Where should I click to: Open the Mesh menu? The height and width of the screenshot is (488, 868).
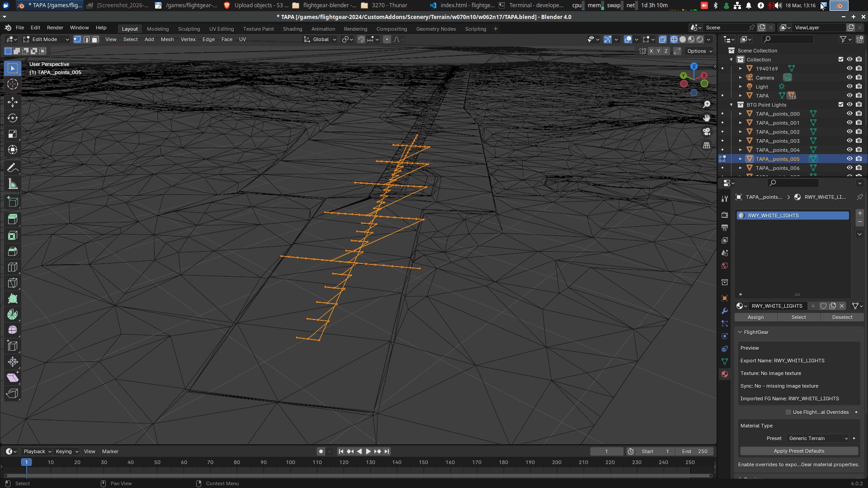(167, 39)
